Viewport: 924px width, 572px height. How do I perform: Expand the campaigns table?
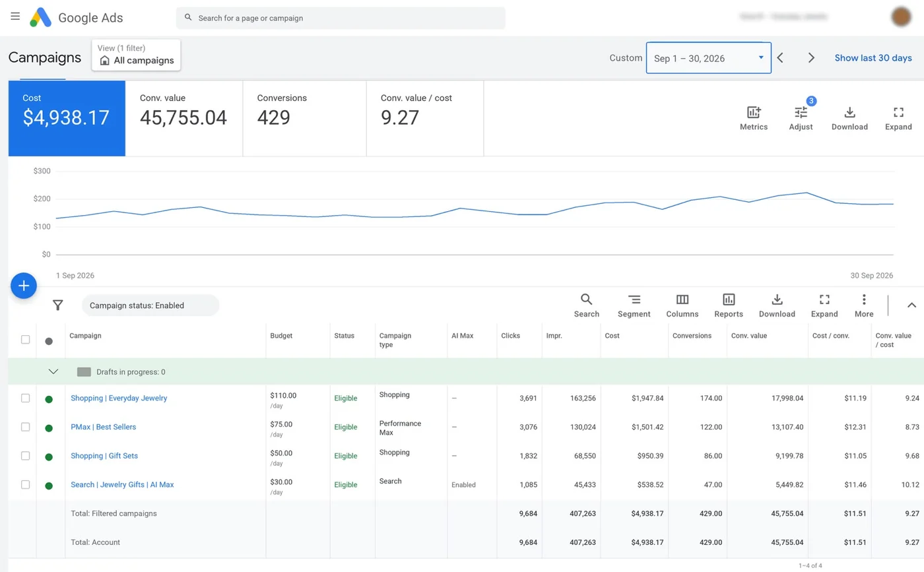824,305
